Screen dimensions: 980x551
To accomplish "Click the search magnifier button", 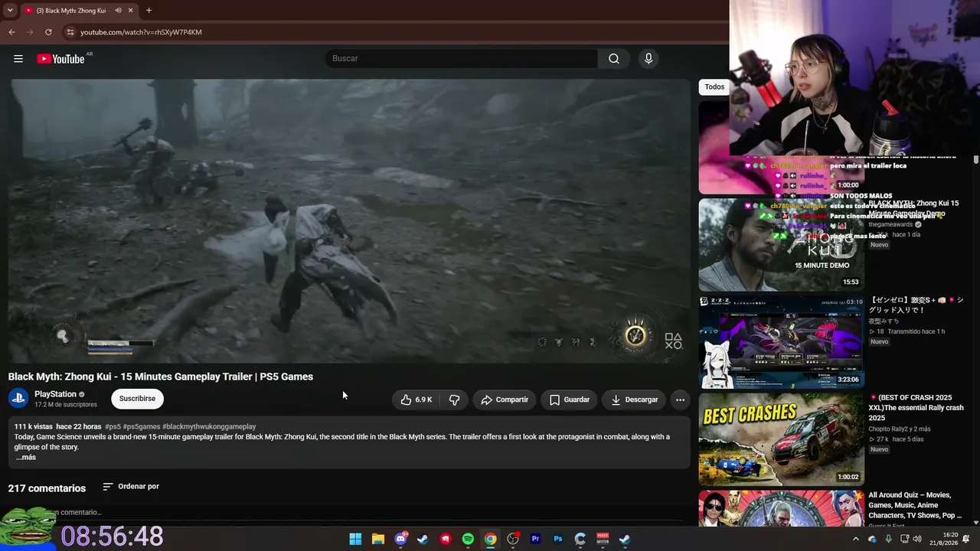I will (614, 59).
